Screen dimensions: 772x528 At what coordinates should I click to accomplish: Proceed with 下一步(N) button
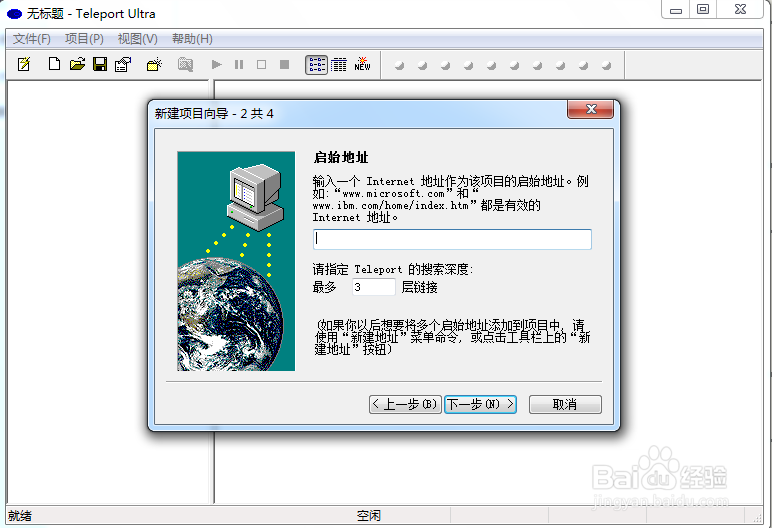tap(481, 404)
